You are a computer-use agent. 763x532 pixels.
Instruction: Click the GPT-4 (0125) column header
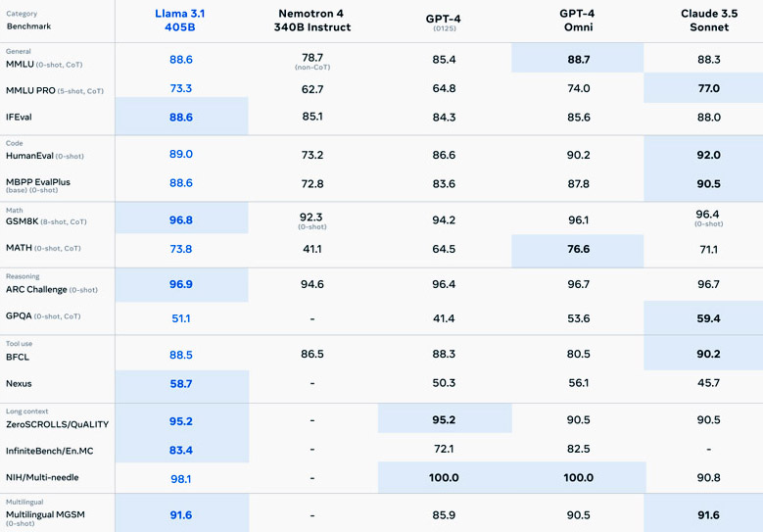tap(444, 20)
